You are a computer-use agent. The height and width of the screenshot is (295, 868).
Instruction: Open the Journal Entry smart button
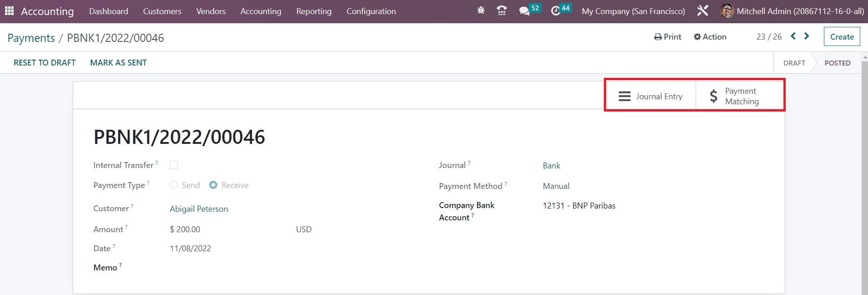pyautogui.click(x=651, y=97)
